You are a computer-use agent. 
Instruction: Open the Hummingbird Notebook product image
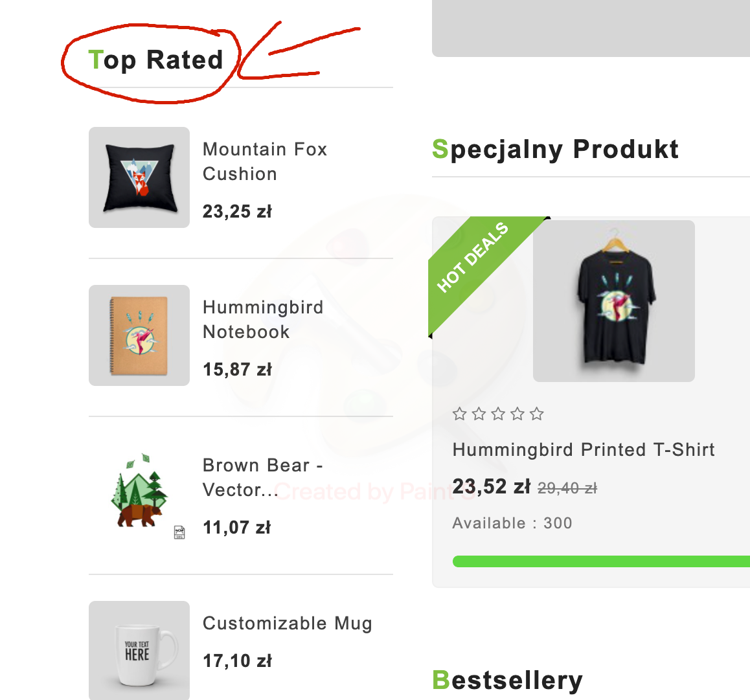[x=139, y=335]
